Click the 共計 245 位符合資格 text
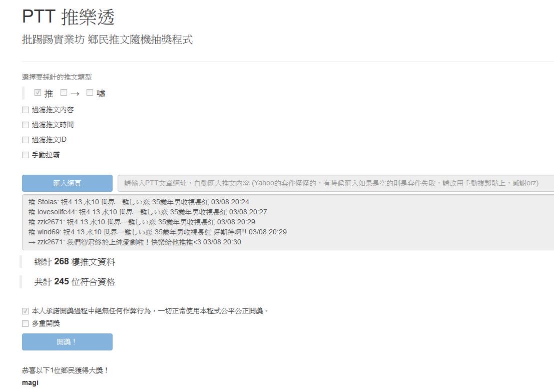The height and width of the screenshot is (392, 554). (x=75, y=282)
